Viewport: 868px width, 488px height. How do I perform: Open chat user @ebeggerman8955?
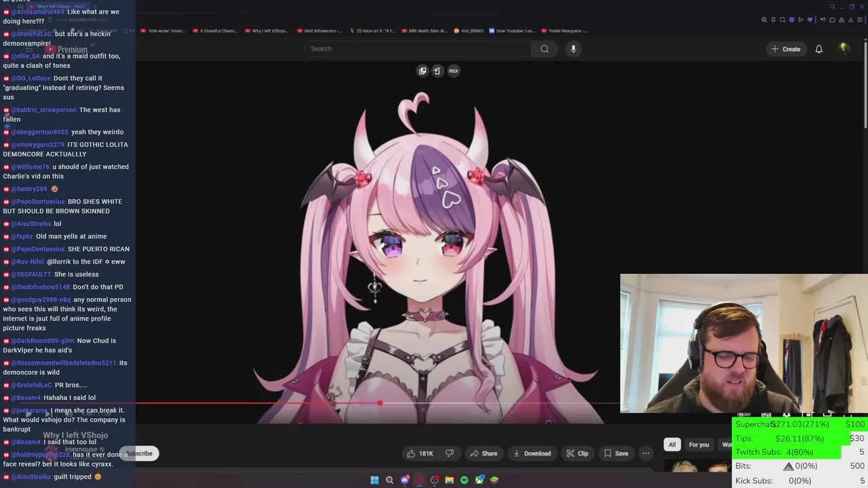pos(39,132)
